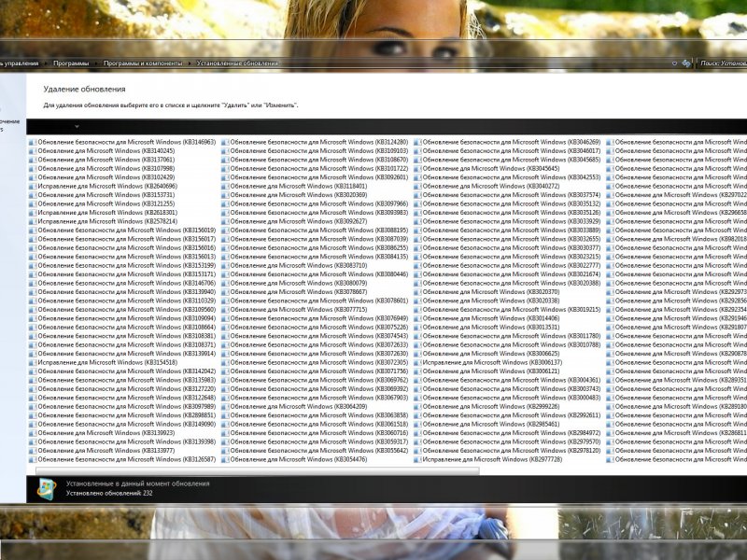Click the icon beside update KB3046269
The width and height of the screenshot is (747, 560).
click(x=417, y=142)
